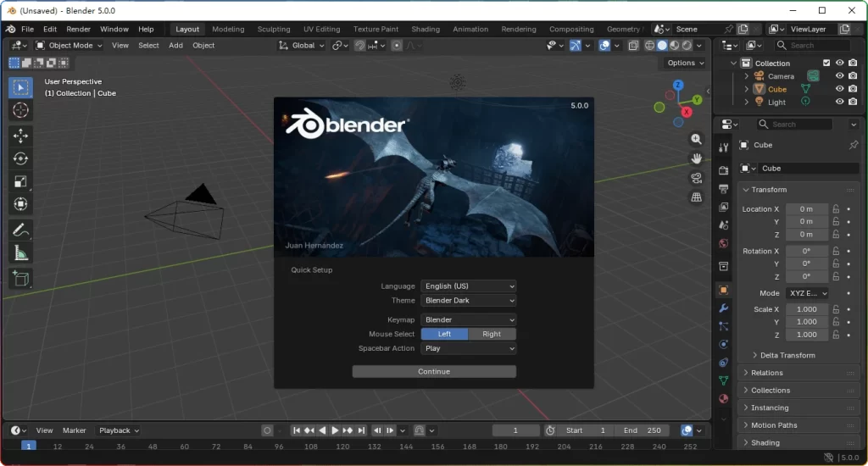
Task: Open the Keymap dropdown
Action: (468, 320)
